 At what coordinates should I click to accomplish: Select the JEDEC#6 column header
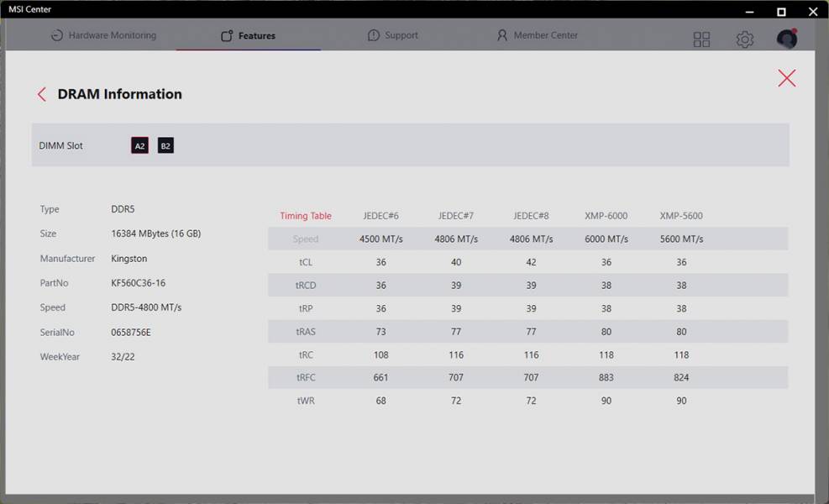click(x=380, y=216)
